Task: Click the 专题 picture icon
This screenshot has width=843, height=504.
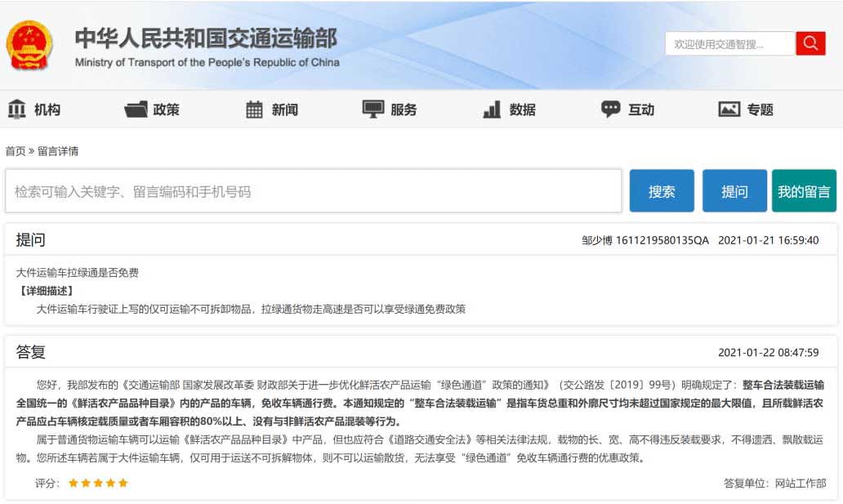Action: pos(729,109)
